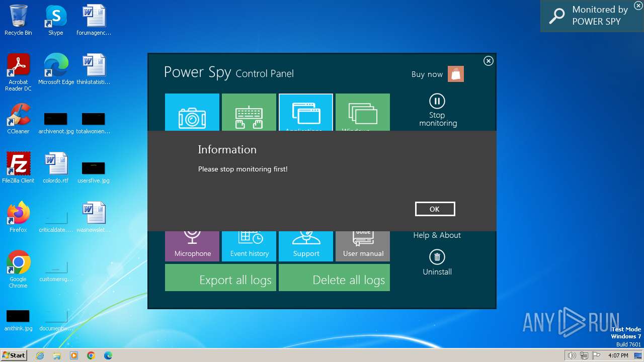Open FileZilla Client shortcut

pos(18,168)
